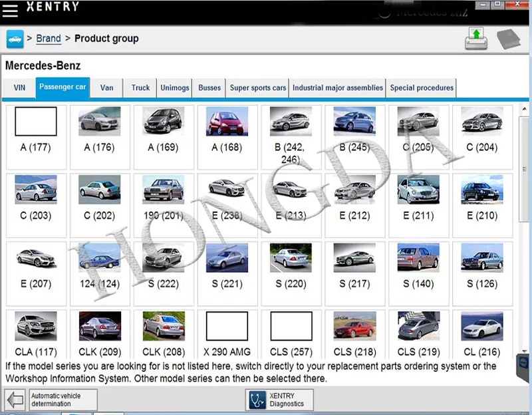
Task: Pick the CL (216) car tile
Action: point(483,335)
